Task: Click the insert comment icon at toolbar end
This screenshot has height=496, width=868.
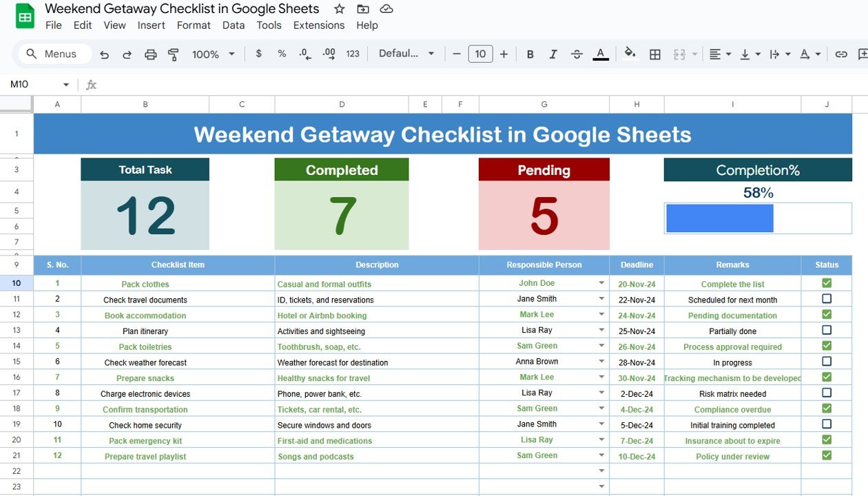Action: tap(862, 54)
